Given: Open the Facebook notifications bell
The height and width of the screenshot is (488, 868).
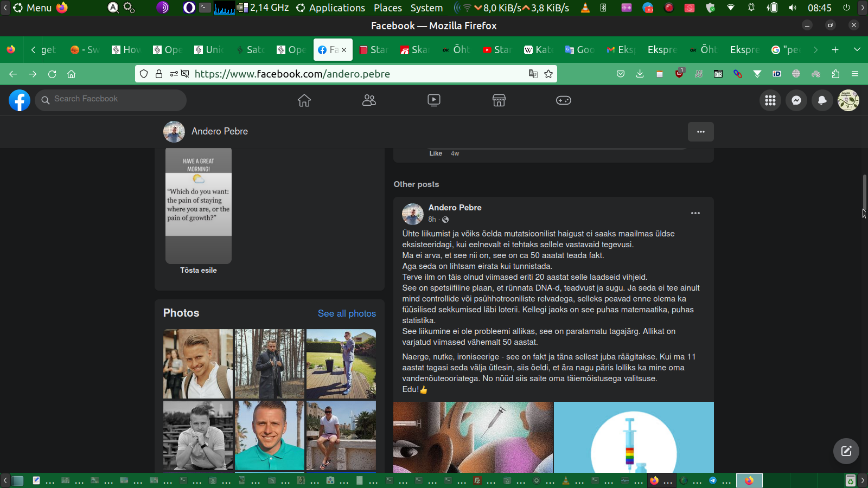Looking at the screenshot, I should [x=822, y=100].
